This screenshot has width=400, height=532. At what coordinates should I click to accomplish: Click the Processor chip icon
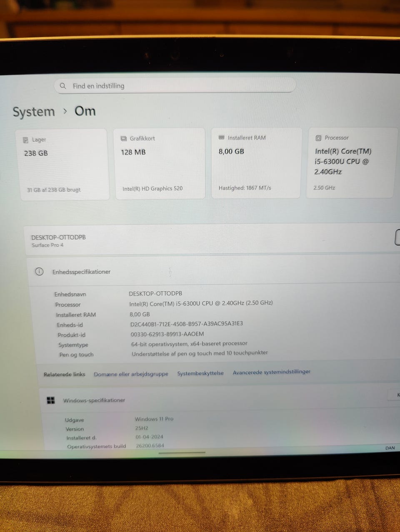pyautogui.click(x=318, y=138)
